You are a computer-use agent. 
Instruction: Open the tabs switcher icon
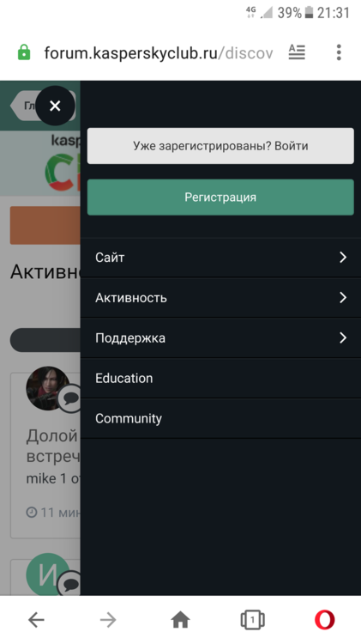coord(252,620)
